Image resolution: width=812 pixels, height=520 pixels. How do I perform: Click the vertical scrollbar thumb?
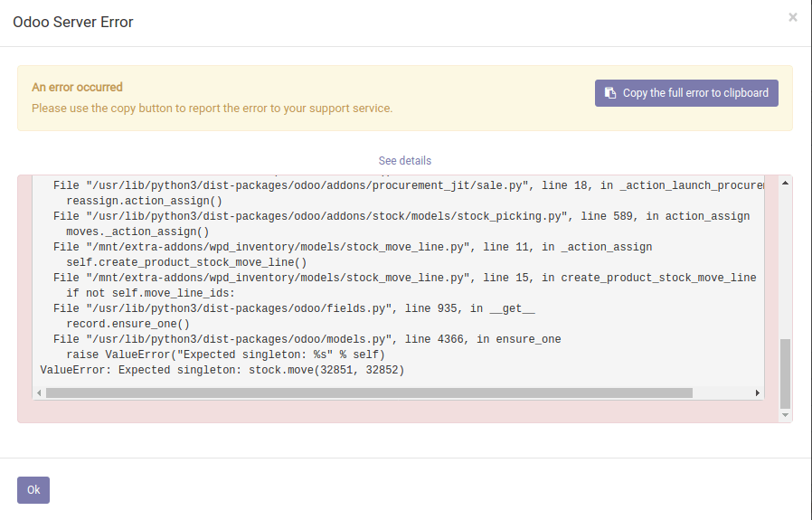[x=785, y=373]
